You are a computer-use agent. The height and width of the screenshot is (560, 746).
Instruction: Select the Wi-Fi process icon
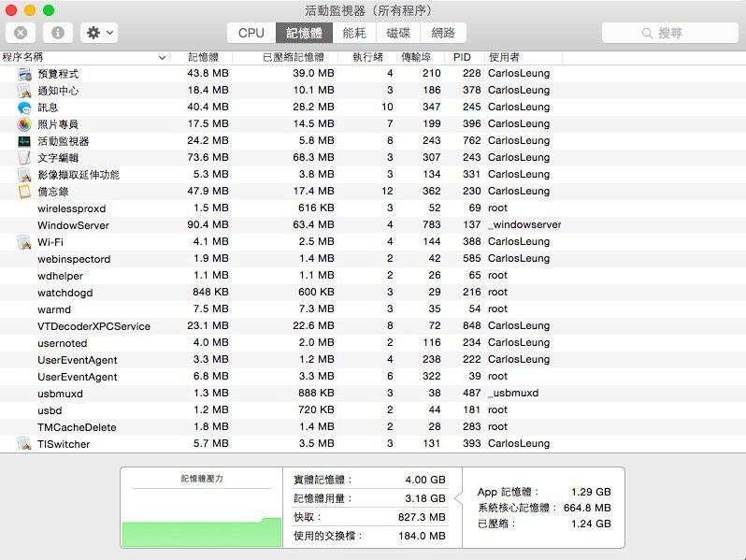pos(24,242)
